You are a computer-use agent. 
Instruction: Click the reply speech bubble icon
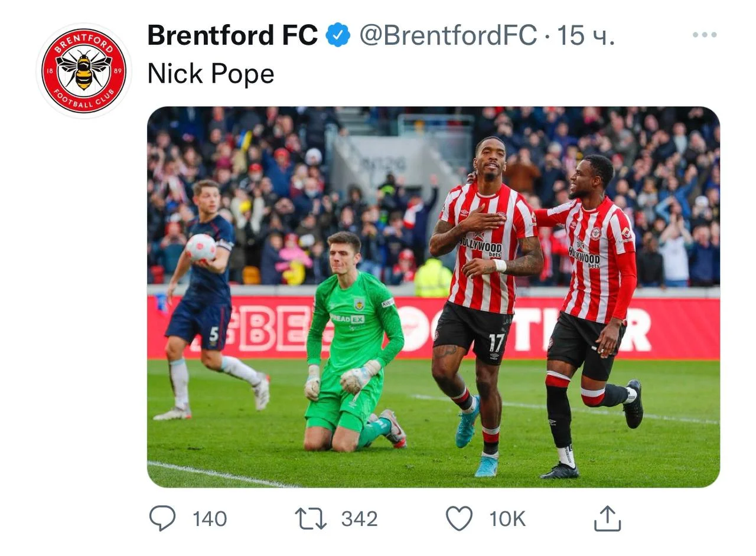tap(162, 518)
